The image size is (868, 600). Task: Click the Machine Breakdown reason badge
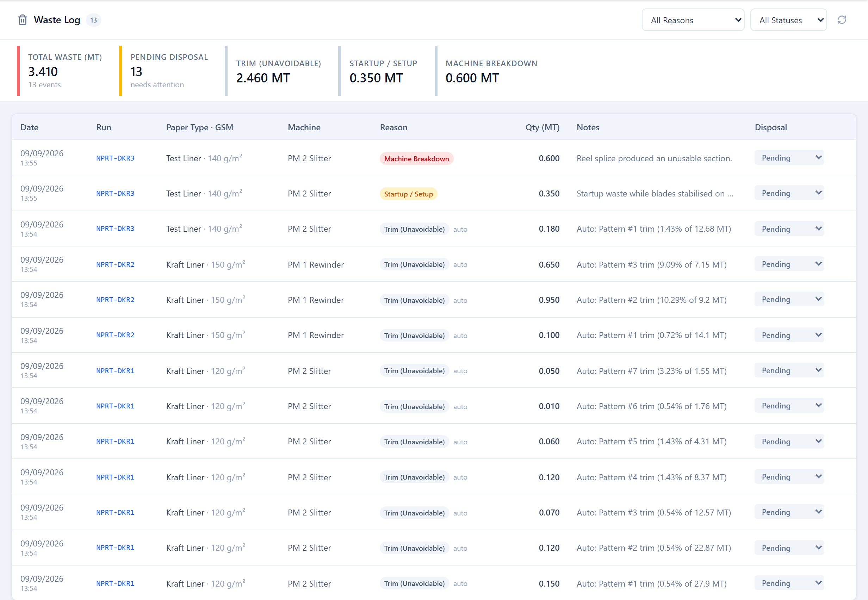pyautogui.click(x=416, y=159)
